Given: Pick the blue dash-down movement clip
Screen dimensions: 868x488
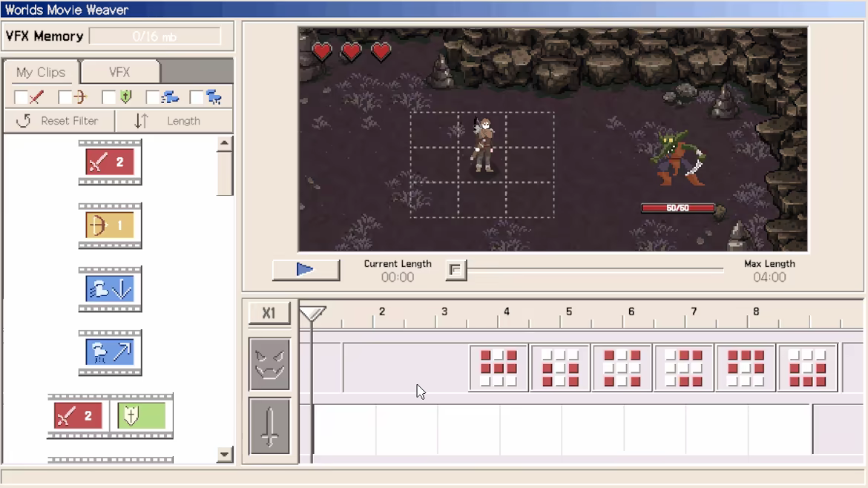Looking at the screenshot, I should [110, 289].
